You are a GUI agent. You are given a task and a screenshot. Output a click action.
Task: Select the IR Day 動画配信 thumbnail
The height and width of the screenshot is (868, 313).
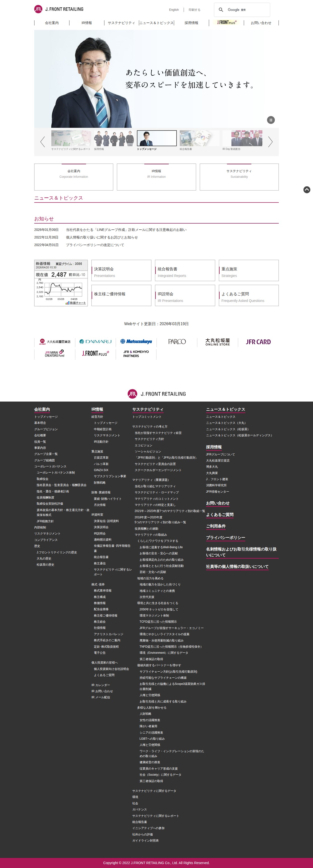pos(242,140)
